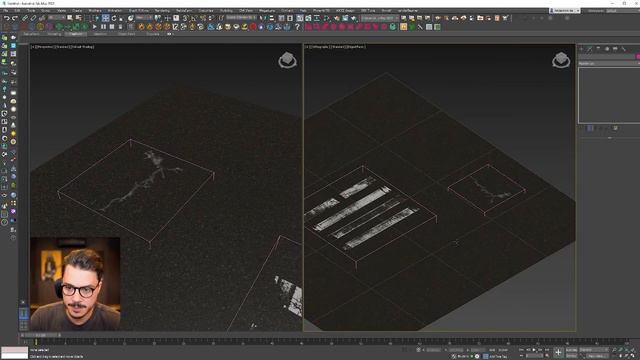640x360 pixels.
Task: Click the Orthographic viewport ViewCube
Action: point(561,60)
